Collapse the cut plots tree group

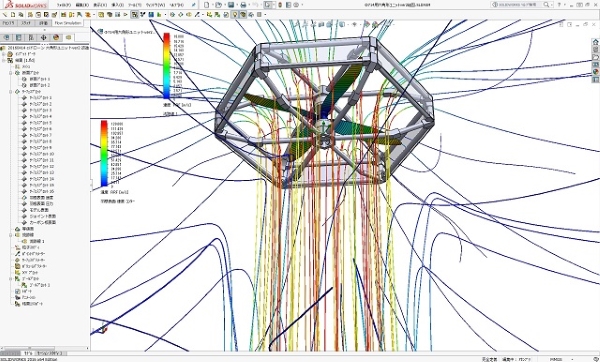[11, 73]
